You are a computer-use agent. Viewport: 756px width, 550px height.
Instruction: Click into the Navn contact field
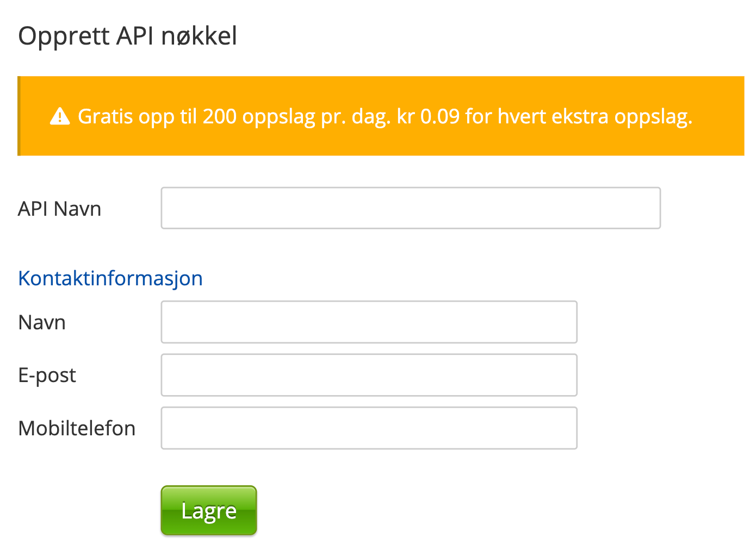369,322
